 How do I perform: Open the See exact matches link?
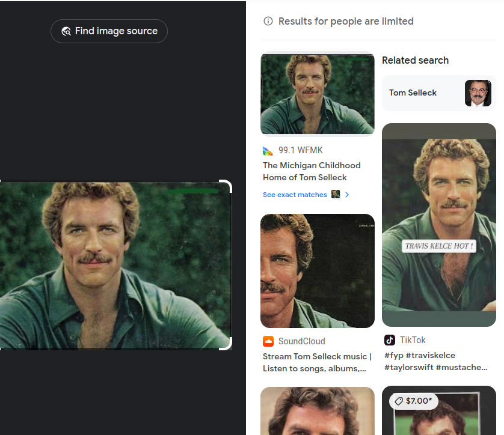click(295, 195)
